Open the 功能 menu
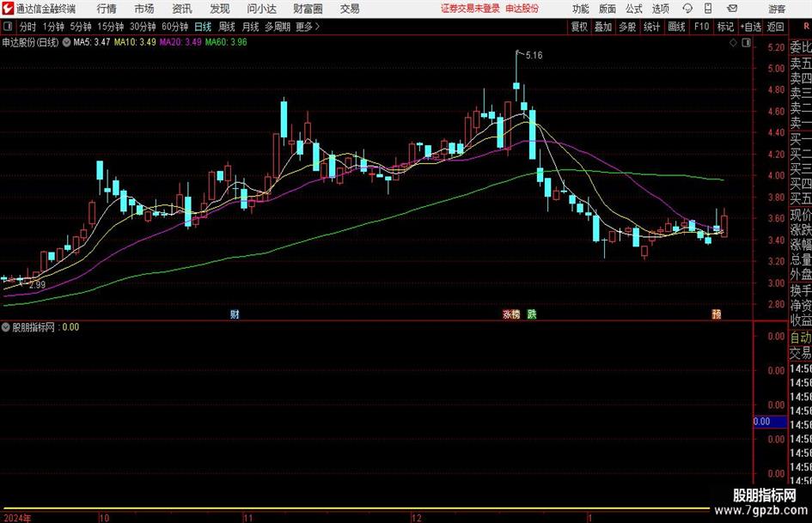Image resolution: width=812 pixels, height=523 pixels. (581, 9)
